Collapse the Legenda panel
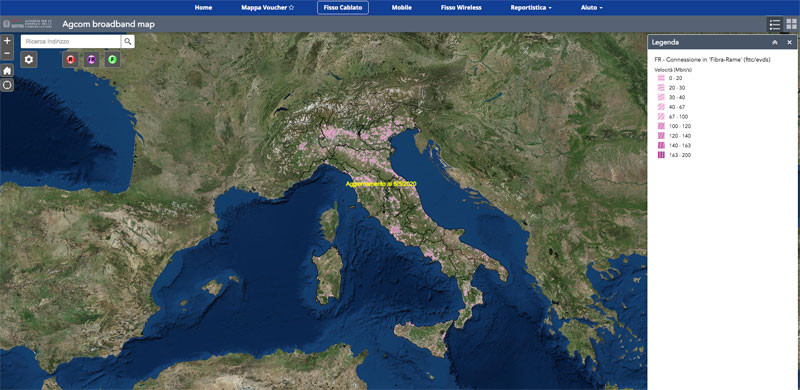Viewport: 800px width, 390px height. pyautogui.click(x=775, y=42)
